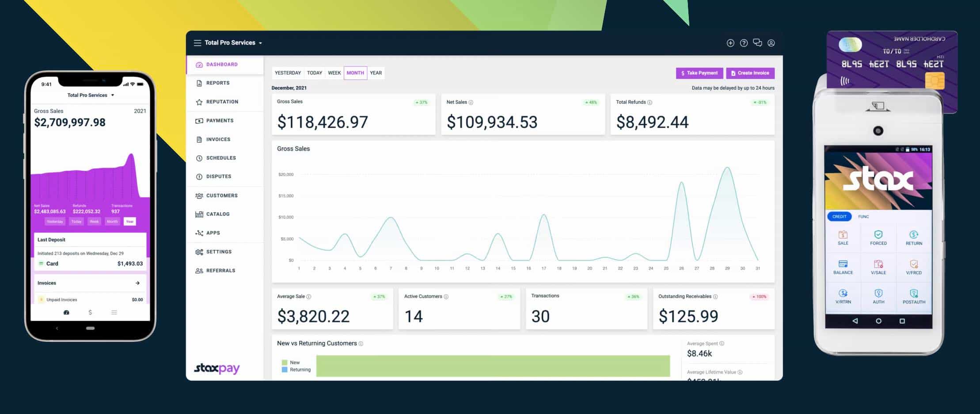Click the plus circle icon in header
This screenshot has height=414, width=980.
click(x=730, y=43)
